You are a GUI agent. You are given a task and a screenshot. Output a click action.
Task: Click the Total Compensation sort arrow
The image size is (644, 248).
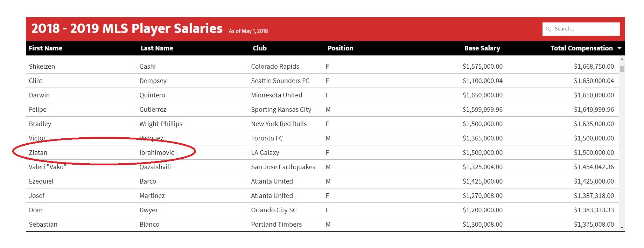click(x=619, y=48)
